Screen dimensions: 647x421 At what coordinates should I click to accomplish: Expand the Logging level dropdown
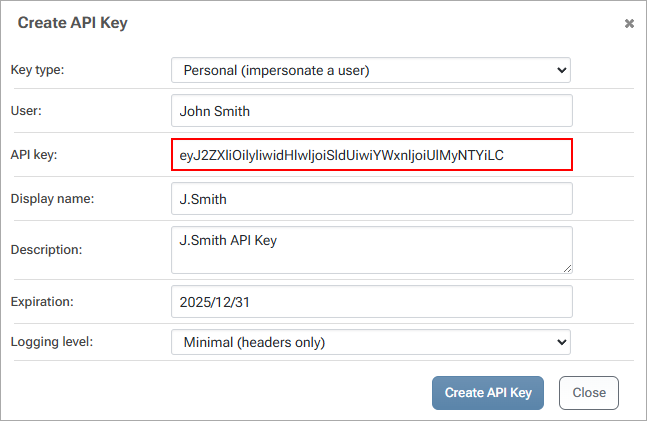tap(370, 342)
